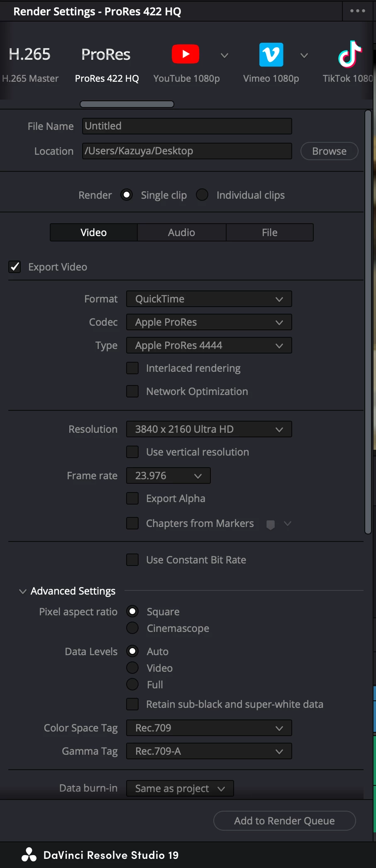The image size is (376, 868).
Task: Enable the Export Alpha checkbox
Action: point(132,498)
